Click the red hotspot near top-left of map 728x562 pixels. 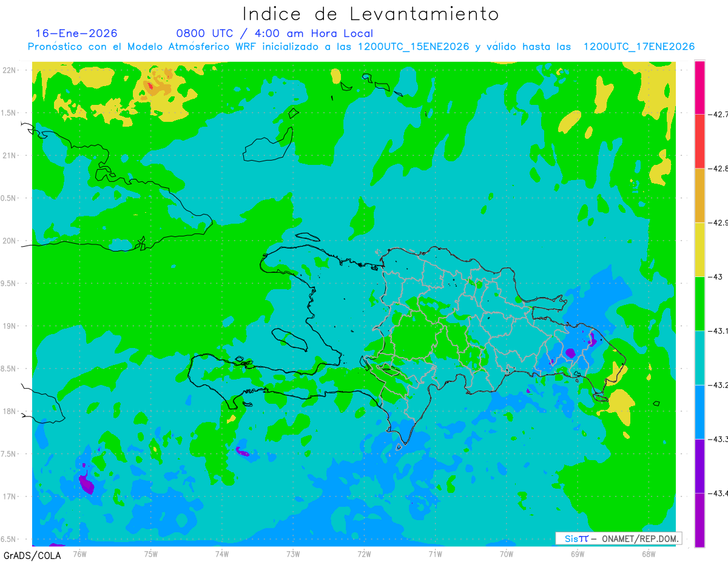tap(150, 85)
